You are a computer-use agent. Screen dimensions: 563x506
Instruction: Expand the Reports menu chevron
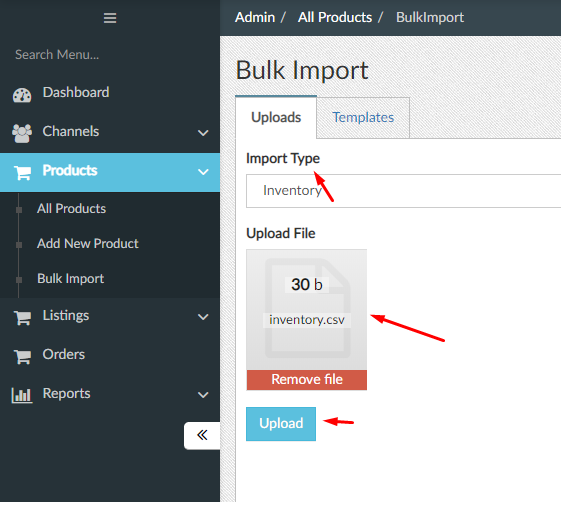tap(203, 395)
